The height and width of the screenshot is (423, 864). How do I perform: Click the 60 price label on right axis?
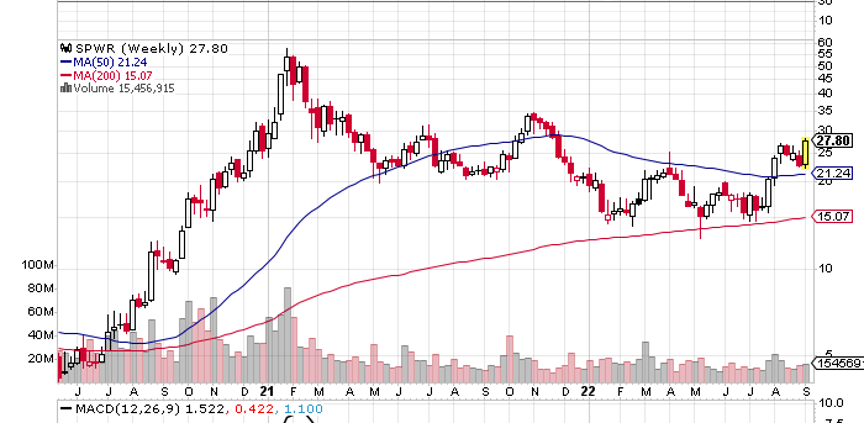(x=825, y=43)
